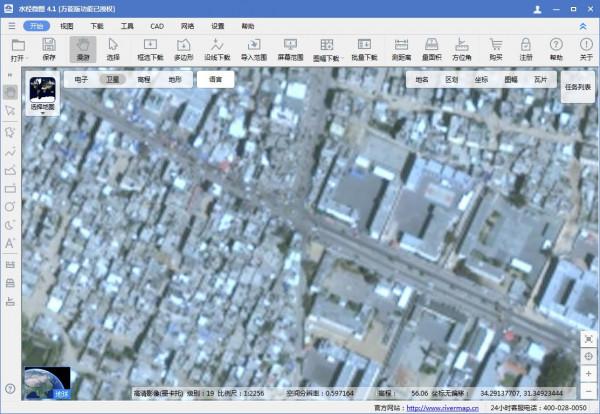Open a file with the 打开 toolbar icon
The image size is (600, 414).
click(18, 50)
